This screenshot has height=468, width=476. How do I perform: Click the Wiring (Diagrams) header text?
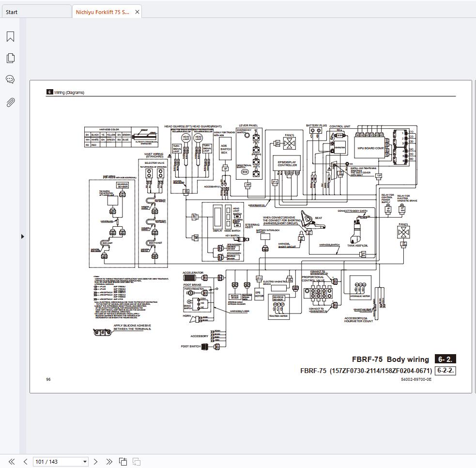[69, 93]
